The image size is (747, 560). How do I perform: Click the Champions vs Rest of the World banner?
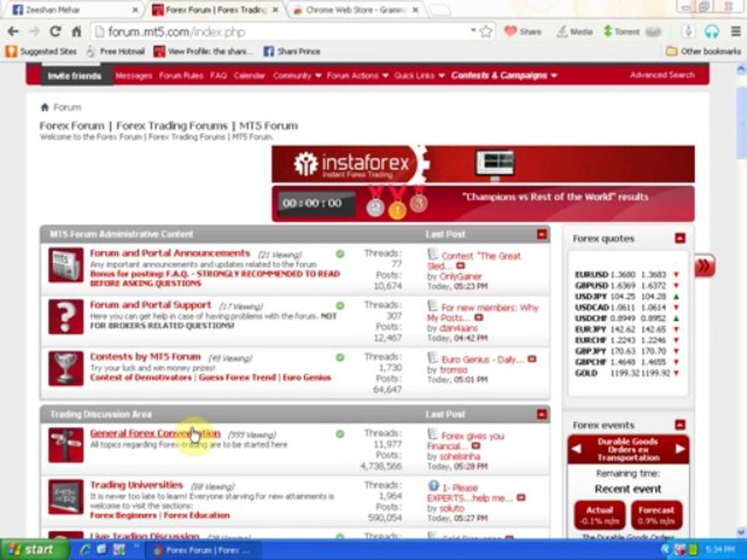483,203
